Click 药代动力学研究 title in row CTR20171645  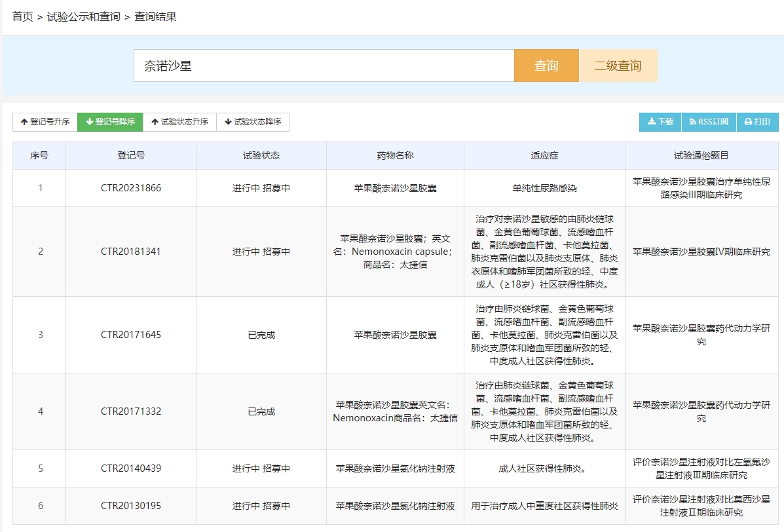(x=701, y=335)
